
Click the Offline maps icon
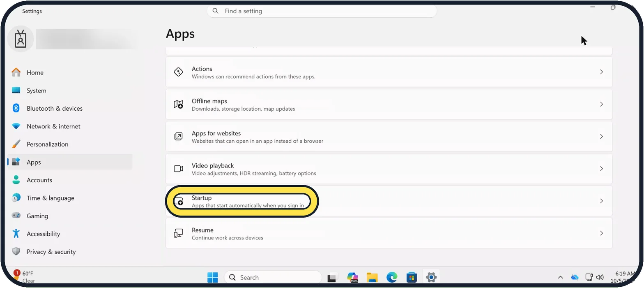[178, 105]
